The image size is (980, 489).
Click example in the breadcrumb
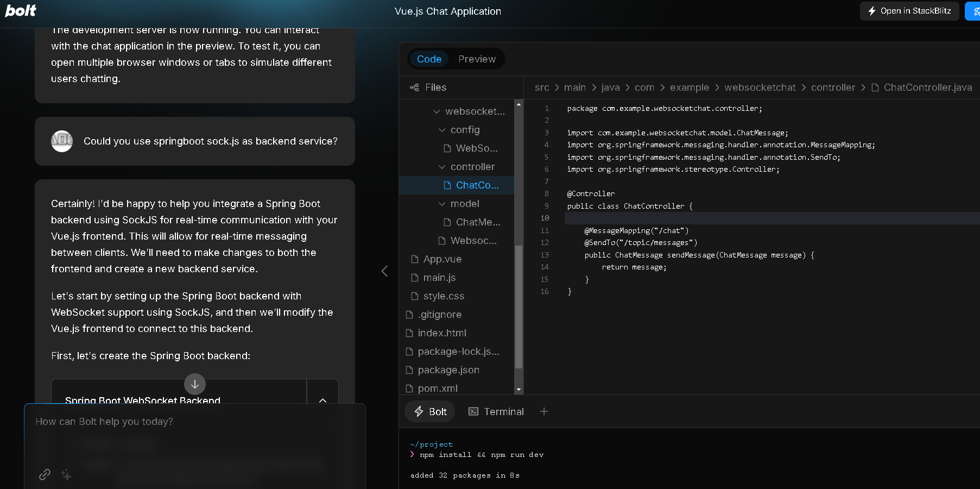tap(690, 87)
